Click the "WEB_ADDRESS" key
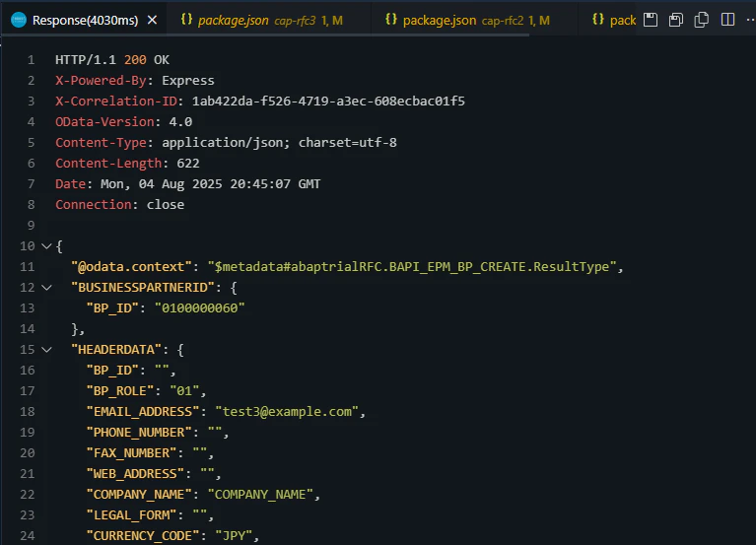 click(135, 474)
